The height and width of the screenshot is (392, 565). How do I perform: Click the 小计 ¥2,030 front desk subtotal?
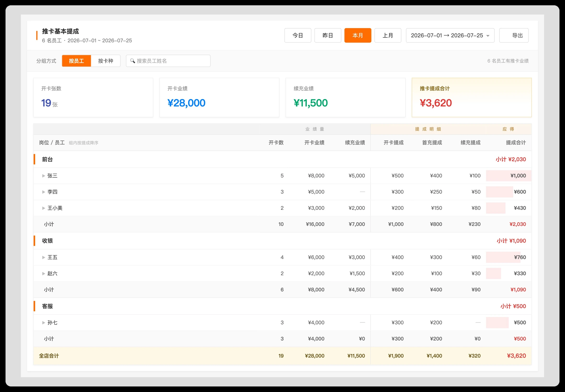point(511,159)
